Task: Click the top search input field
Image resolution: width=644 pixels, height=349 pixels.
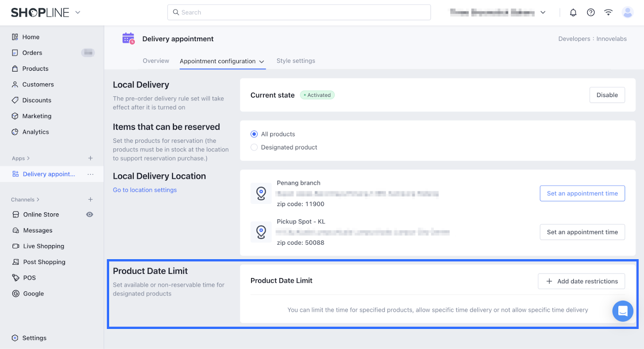Action: [x=299, y=12]
